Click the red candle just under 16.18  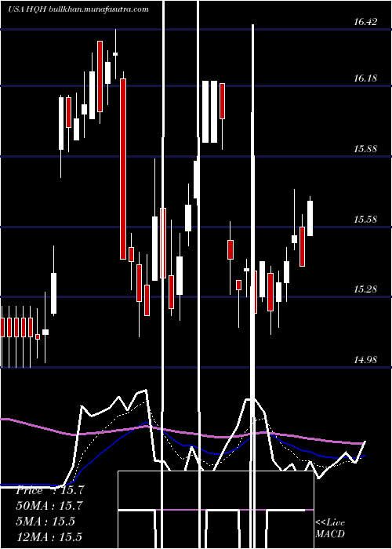tap(222, 101)
